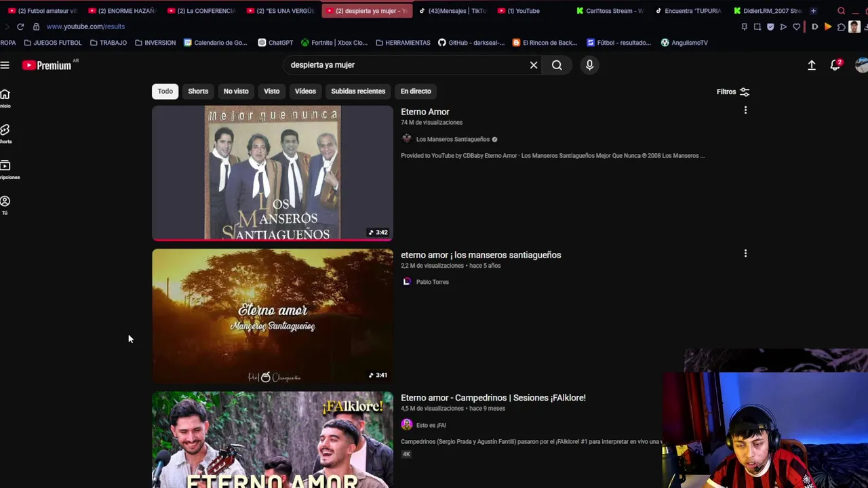Go forward with the browser arrow
Screen dimensions: 868x488
[7, 26]
